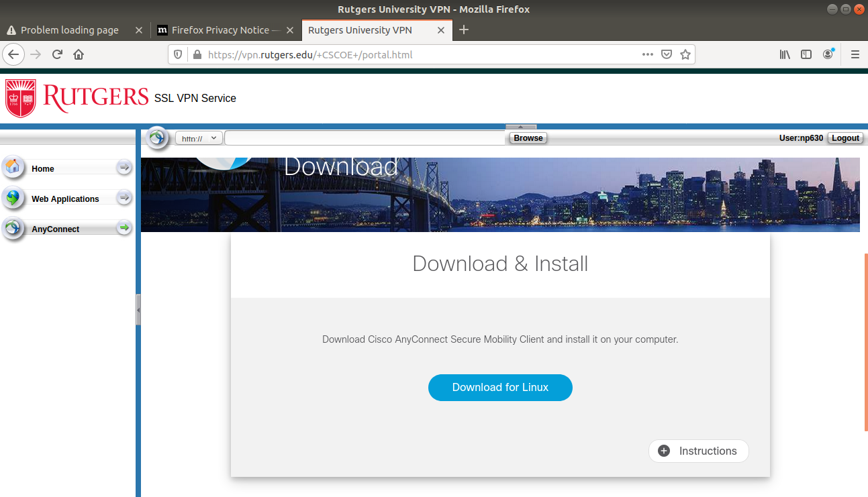The image size is (868, 497).
Task: Click Download for Linux button
Action: [x=500, y=388]
